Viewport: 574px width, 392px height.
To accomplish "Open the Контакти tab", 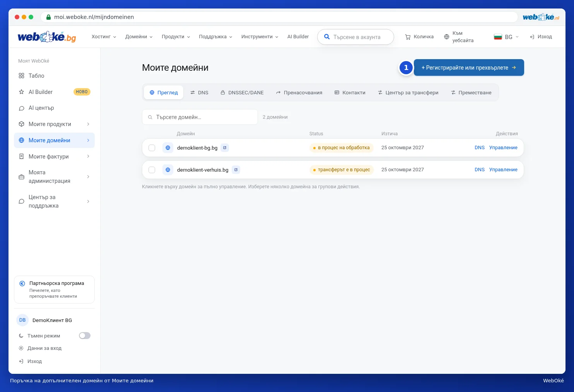I will (x=350, y=93).
